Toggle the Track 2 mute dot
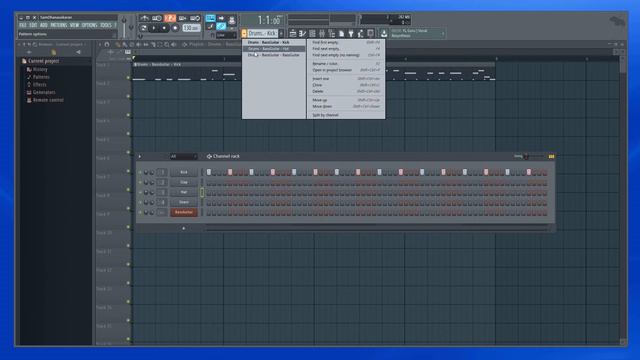This screenshot has height=360, width=640. [x=128, y=96]
